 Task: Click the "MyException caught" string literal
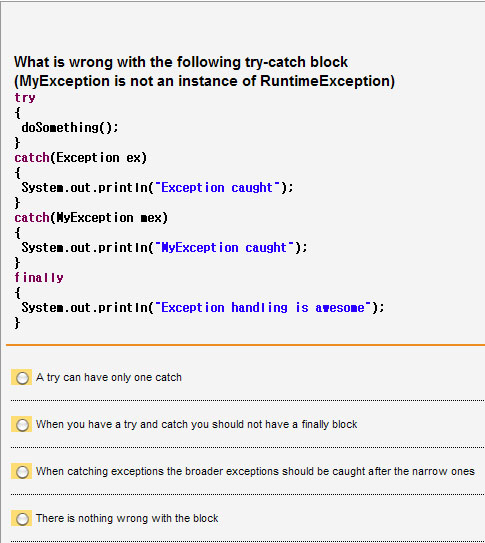pos(224,247)
